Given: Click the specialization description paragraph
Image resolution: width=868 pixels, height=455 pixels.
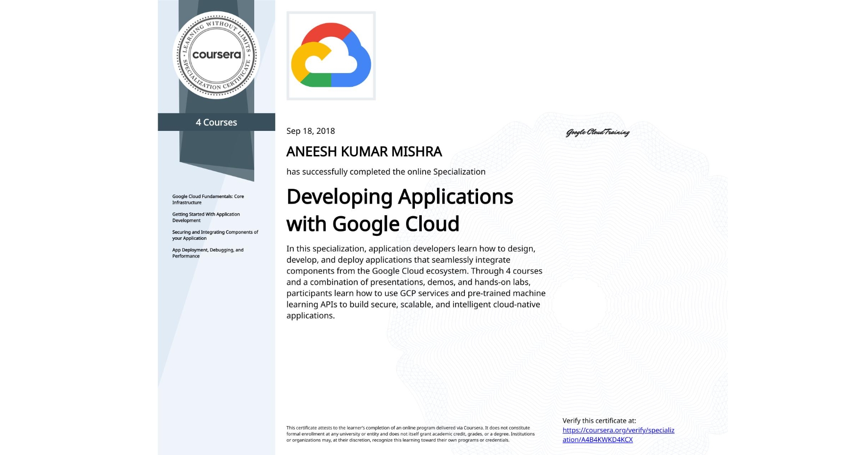Looking at the screenshot, I should click(x=416, y=282).
